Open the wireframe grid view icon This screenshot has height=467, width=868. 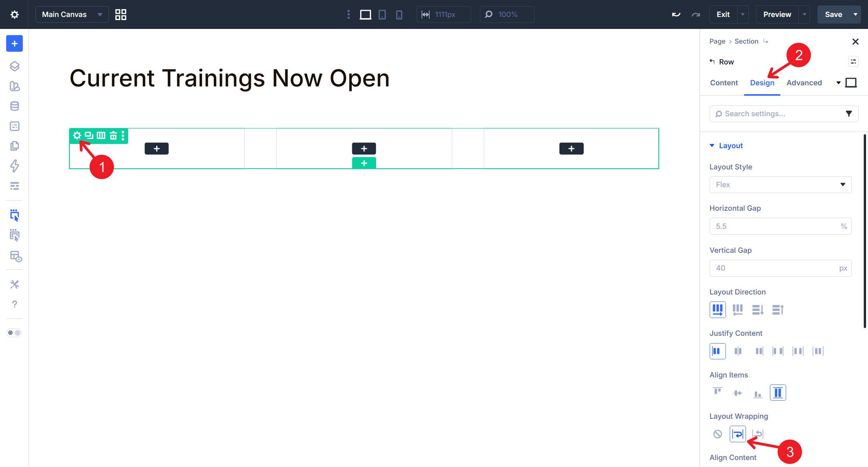tap(120, 15)
